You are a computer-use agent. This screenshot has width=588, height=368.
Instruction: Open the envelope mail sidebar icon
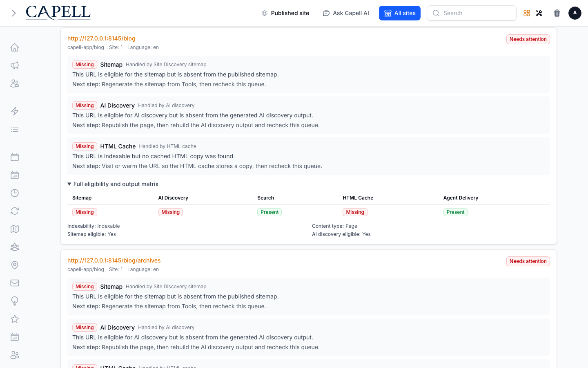point(15,283)
